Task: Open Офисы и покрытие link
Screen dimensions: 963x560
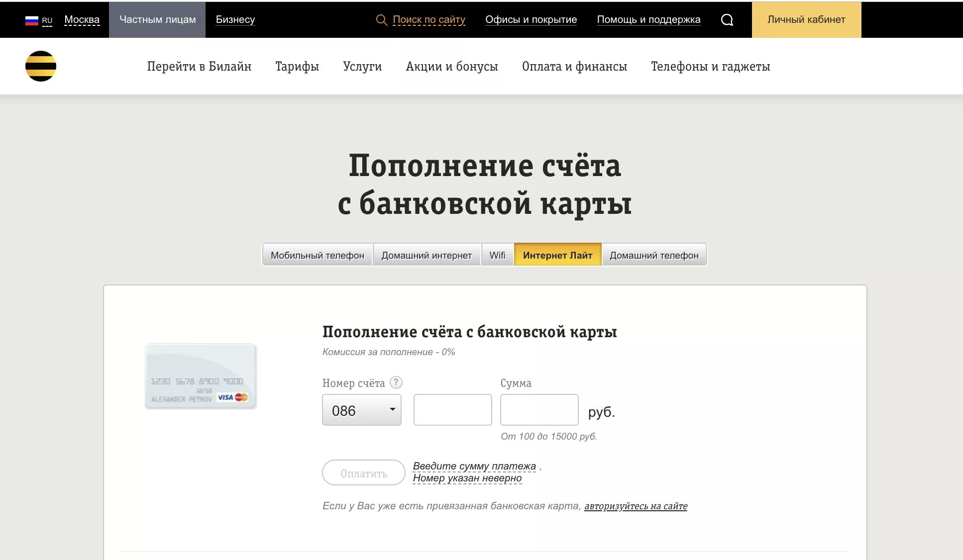Action: (x=531, y=20)
